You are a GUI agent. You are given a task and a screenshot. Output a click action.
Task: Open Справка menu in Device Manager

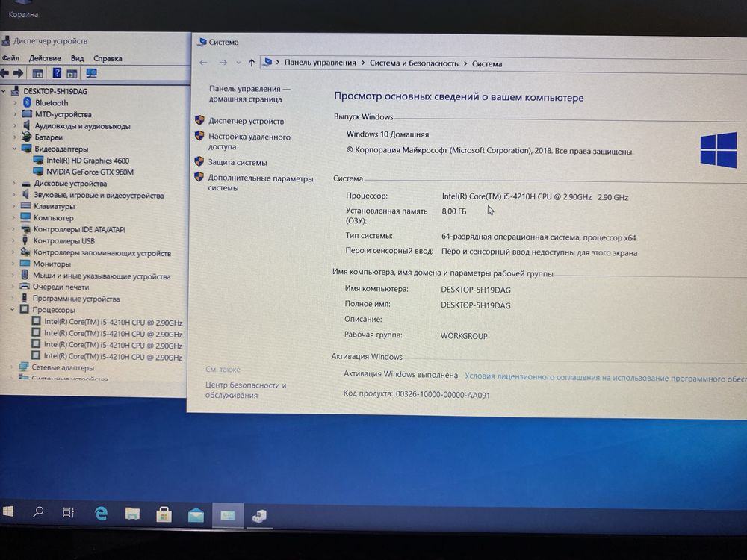coord(108,58)
